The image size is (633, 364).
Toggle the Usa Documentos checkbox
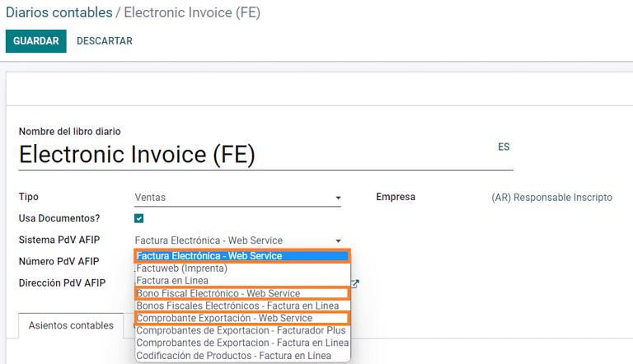coord(139,219)
